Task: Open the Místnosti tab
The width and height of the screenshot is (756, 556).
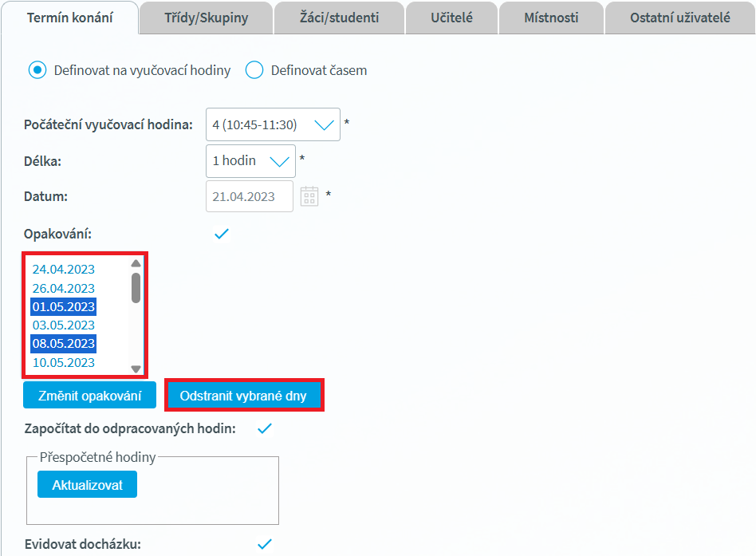Action: (x=551, y=18)
